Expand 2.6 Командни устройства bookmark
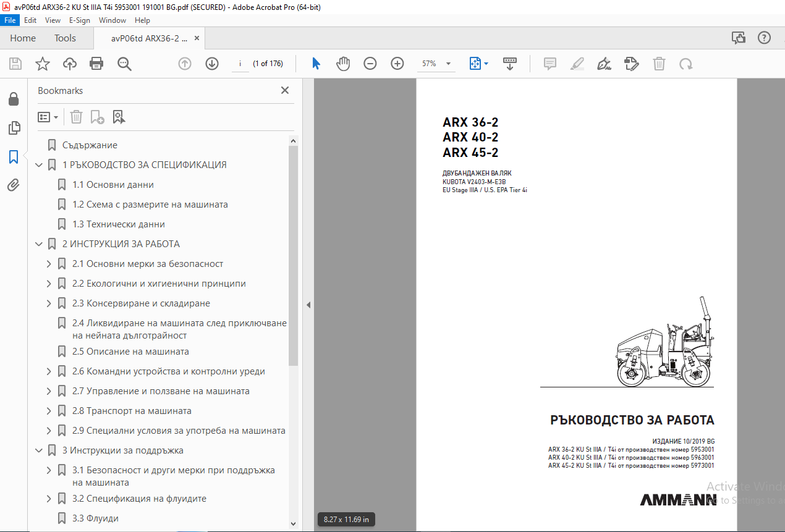785x532 pixels. click(x=49, y=371)
